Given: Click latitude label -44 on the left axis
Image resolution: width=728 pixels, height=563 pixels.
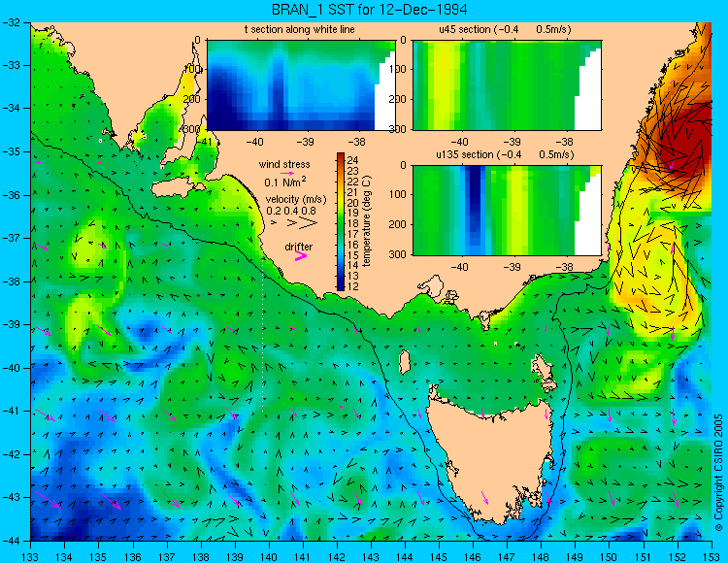Looking at the screenshot, I should click(11, 541).
